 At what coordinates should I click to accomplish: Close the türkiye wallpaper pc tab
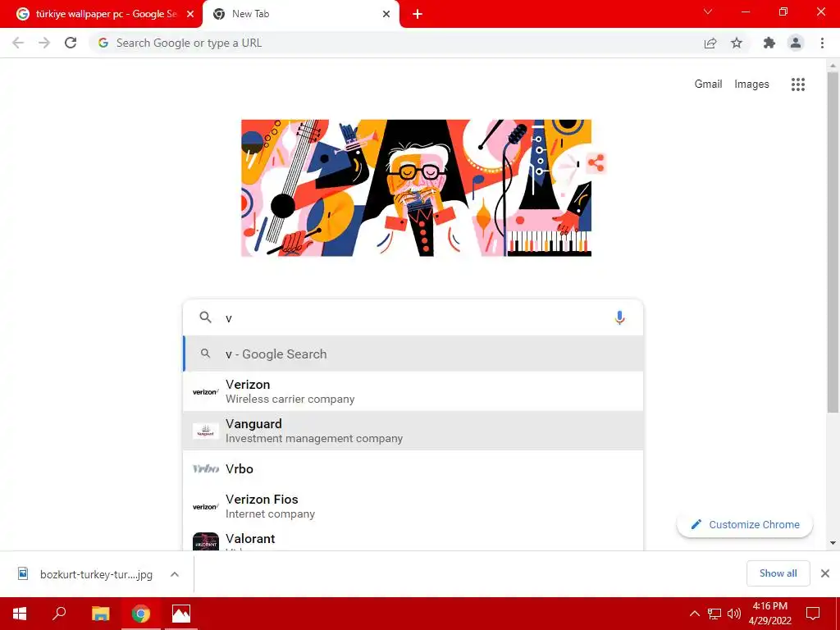(x=190, y=15)
